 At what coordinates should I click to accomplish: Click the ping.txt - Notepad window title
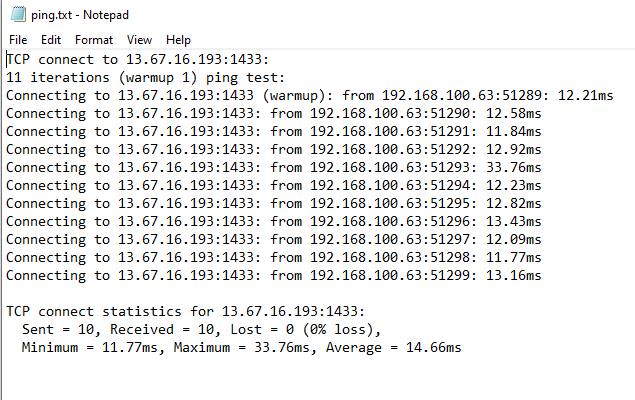80,15
